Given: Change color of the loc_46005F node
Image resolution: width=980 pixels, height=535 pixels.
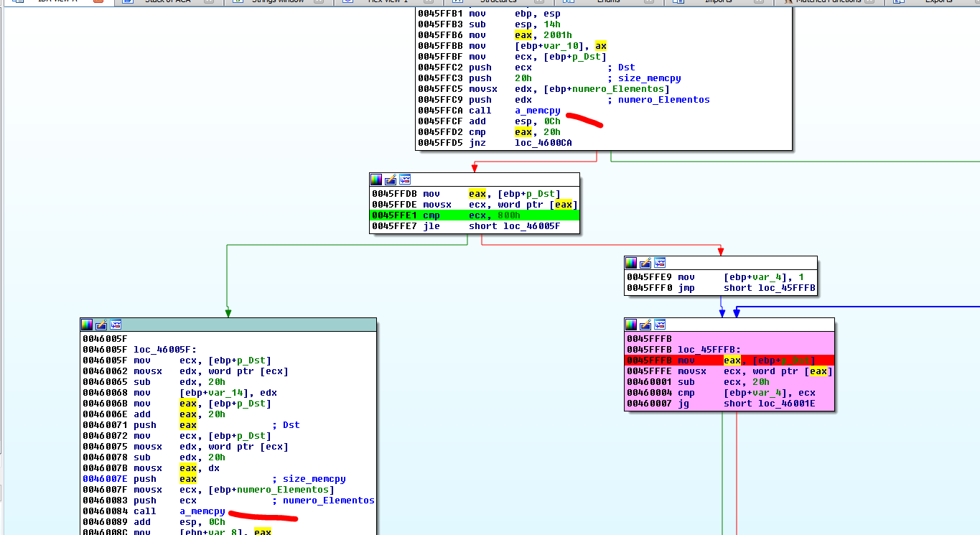Looking at the screenshot, I should pyautogui.click(x=88, y=325).
